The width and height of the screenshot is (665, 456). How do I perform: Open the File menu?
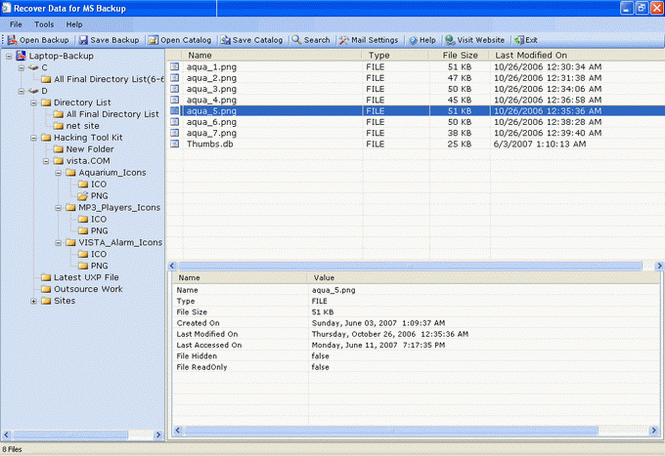[x=16, y=23]
